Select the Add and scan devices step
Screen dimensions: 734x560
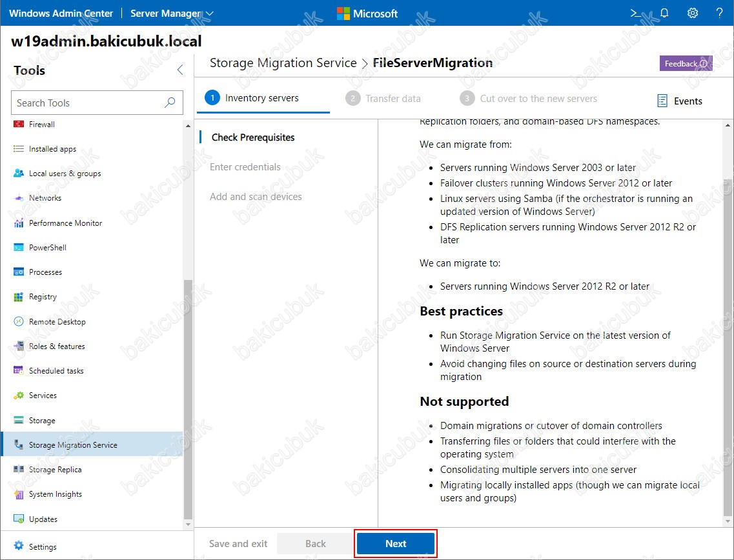point(256,197)
